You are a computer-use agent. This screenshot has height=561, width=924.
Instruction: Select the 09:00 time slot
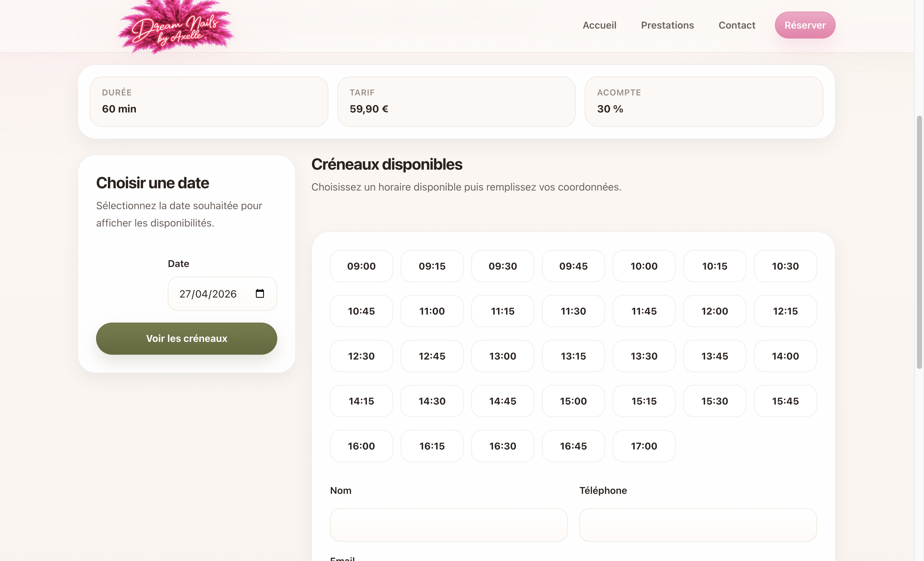(x=361, y=266)
